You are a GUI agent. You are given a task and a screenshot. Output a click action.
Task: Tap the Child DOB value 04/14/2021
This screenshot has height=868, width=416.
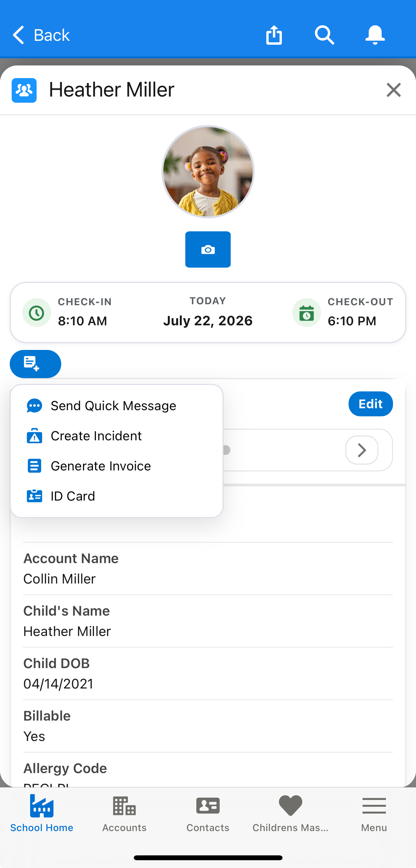[58, 684]
